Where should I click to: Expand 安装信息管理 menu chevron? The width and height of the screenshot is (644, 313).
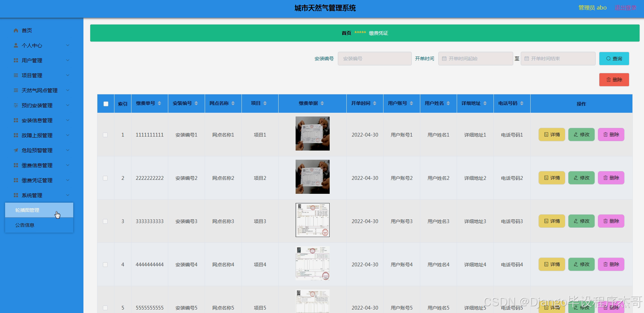[67, 120]
